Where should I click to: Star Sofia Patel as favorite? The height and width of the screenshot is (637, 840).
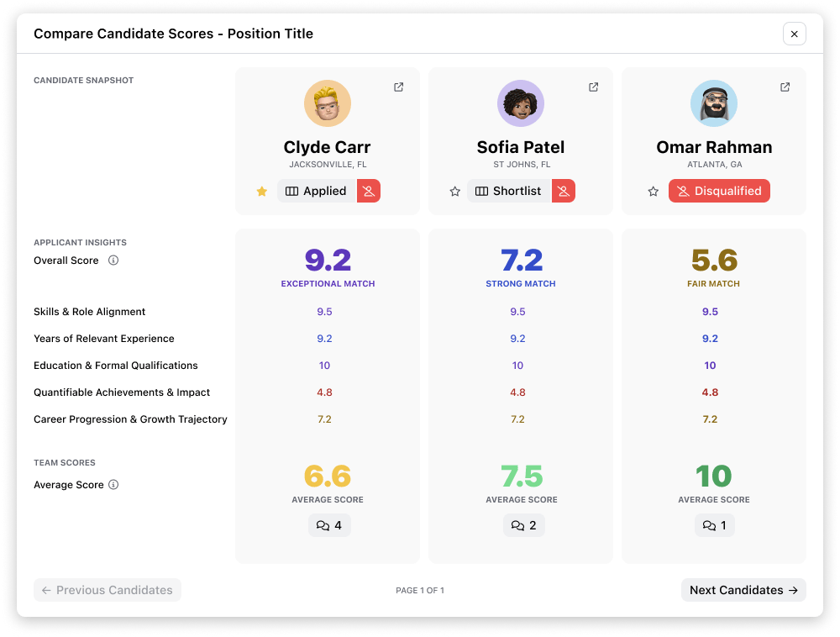click(454, 192)
